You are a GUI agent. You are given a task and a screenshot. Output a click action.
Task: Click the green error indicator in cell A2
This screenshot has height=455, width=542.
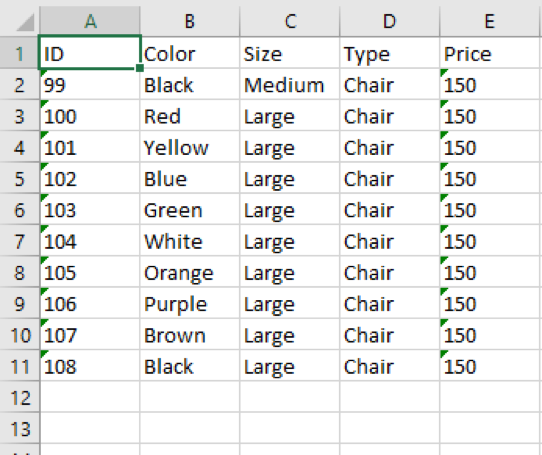click(x=44, y=72)
